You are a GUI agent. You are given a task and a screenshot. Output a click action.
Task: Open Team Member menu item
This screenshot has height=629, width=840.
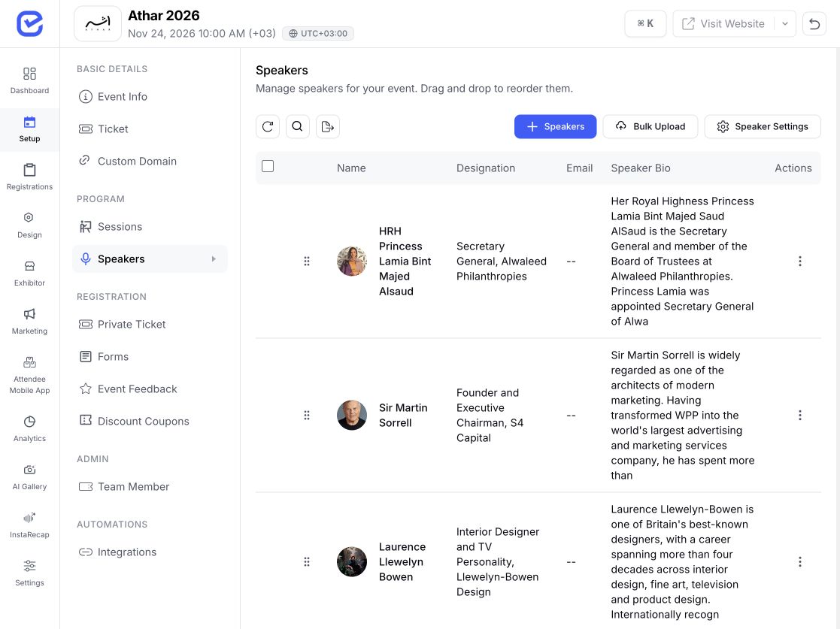coord(150,487)
